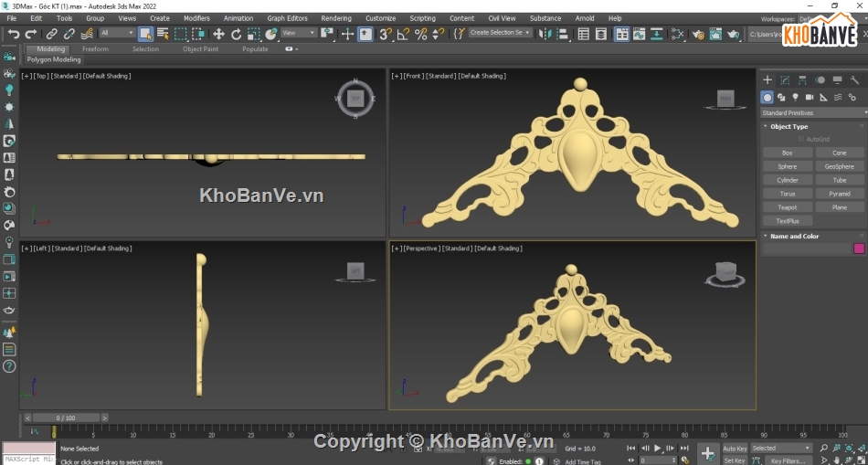
Task: Click the object color swatch
Action: coord(859,248)
